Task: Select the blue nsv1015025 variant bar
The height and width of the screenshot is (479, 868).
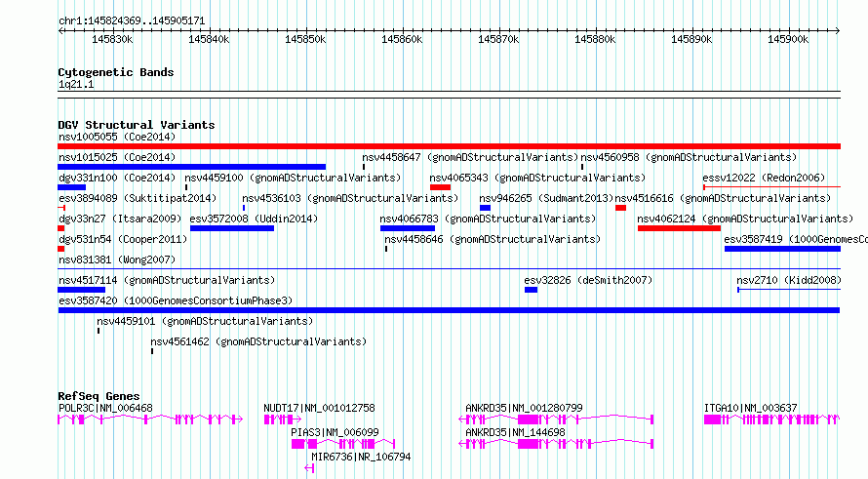Action: 191,167
